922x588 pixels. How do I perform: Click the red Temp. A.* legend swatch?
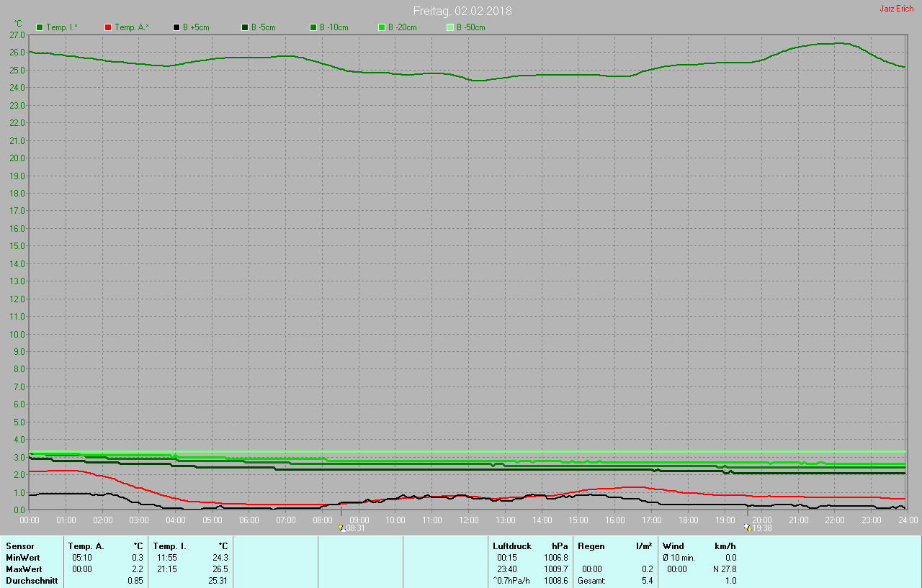pos(108,27)
